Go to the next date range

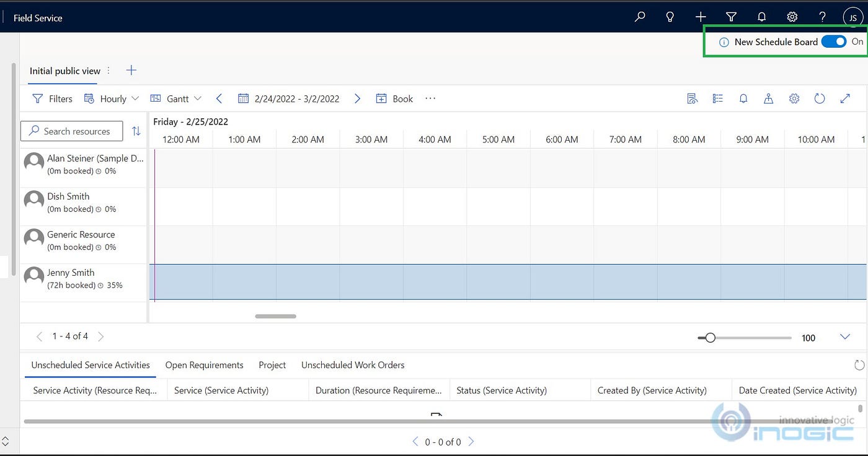[x=357, y=99]
